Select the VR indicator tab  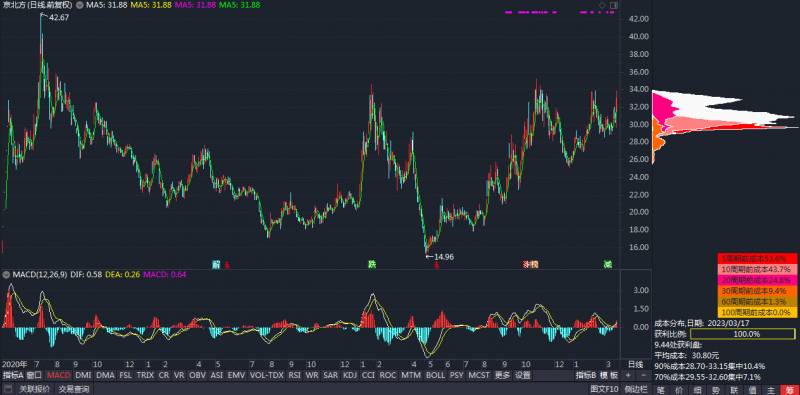click(179, 375)
